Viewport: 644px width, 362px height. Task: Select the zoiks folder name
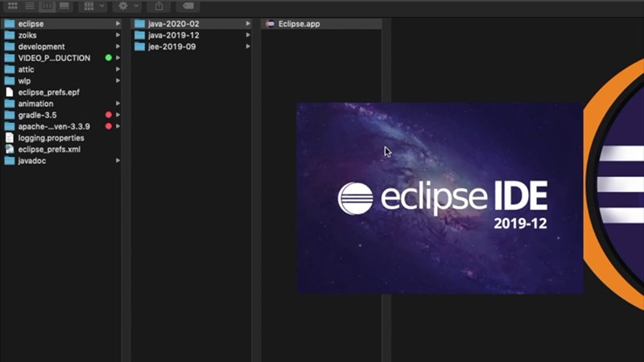(27, 35)
